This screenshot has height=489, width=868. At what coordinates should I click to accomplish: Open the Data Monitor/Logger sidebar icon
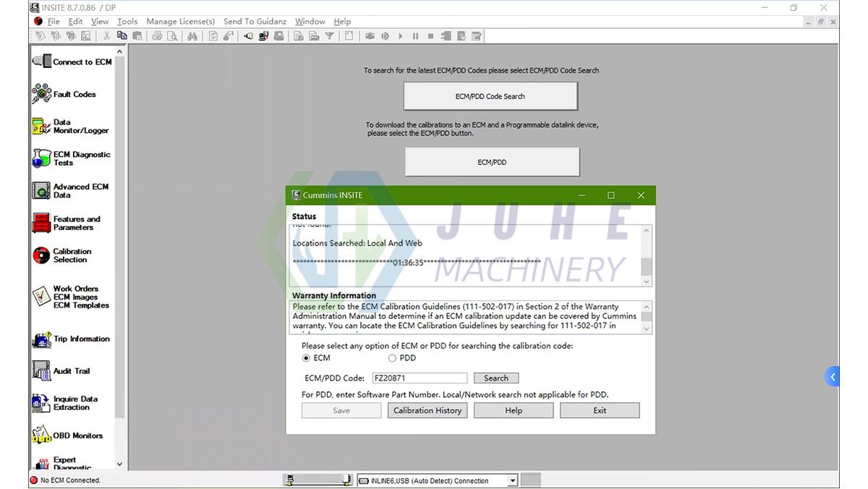pyautogui.click(x=41, y=127)
